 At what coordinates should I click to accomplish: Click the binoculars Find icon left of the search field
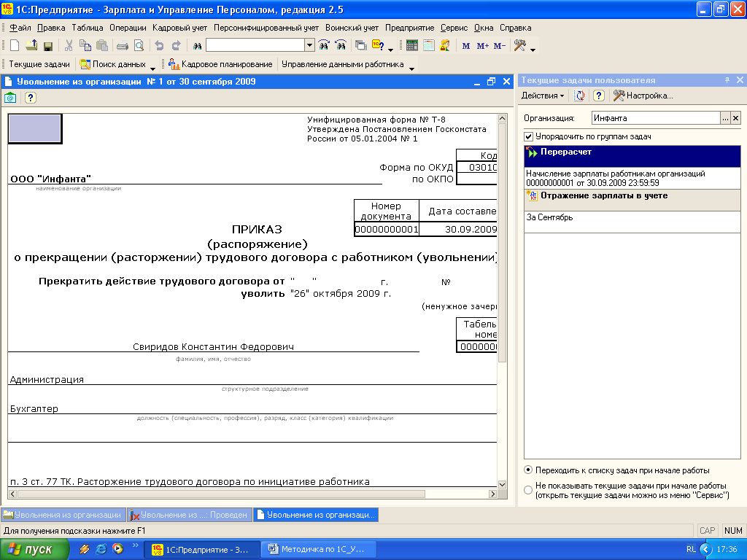click(197, 46)
